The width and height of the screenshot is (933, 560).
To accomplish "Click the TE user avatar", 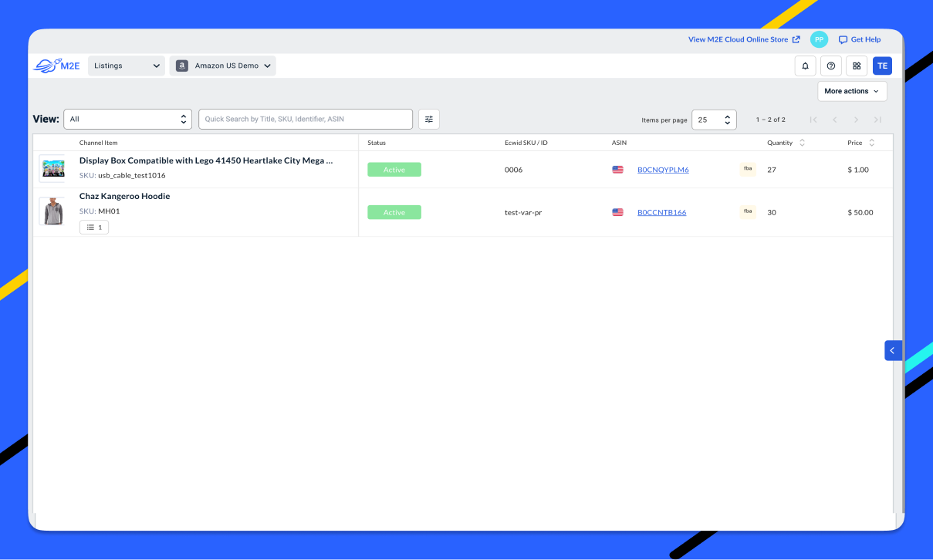I will tap(882, 66).
